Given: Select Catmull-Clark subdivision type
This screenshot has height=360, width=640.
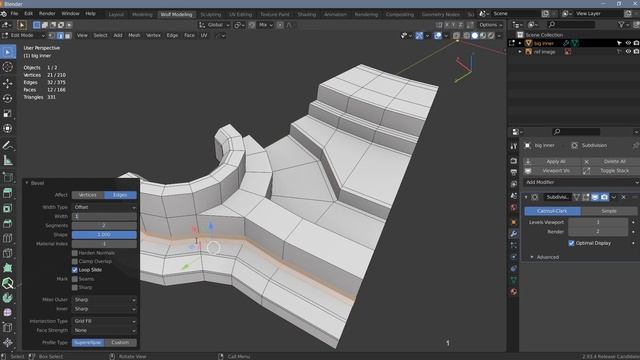Looking at the screenshot, I should point(552,211).
